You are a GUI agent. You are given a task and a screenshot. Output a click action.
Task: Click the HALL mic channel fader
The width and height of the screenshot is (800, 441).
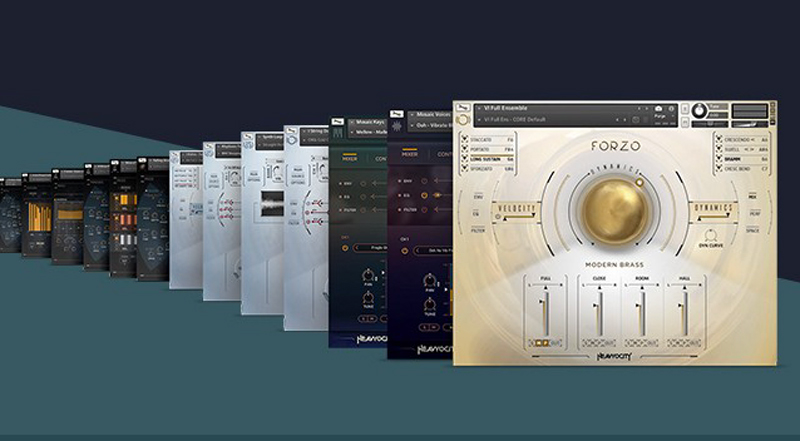pos(685,312)
